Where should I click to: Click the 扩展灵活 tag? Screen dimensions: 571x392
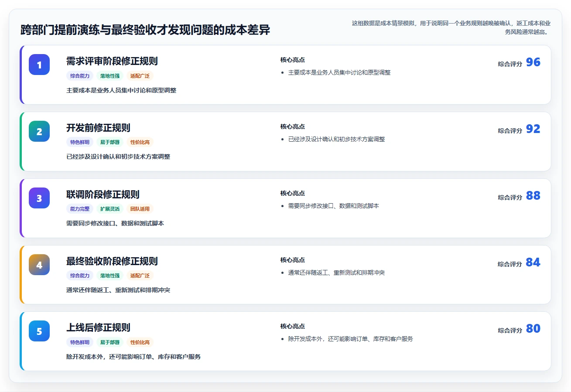110,209
